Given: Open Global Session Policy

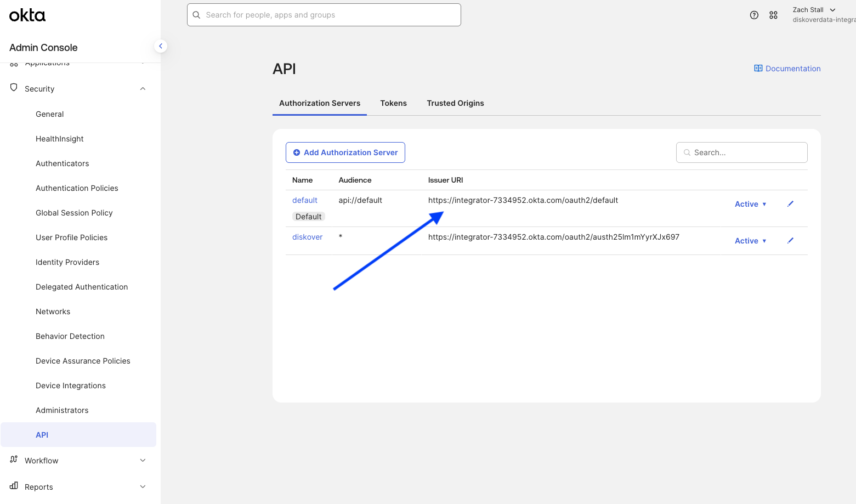Looking at the screenshot, I should (74, 213).
